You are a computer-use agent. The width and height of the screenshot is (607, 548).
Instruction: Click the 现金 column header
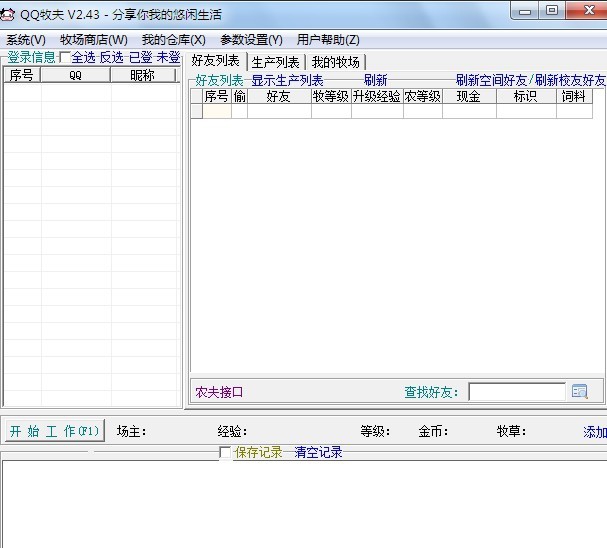469,96
